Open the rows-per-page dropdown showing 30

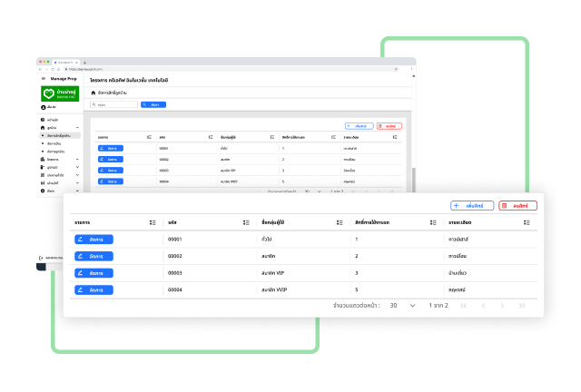[402, 306]
